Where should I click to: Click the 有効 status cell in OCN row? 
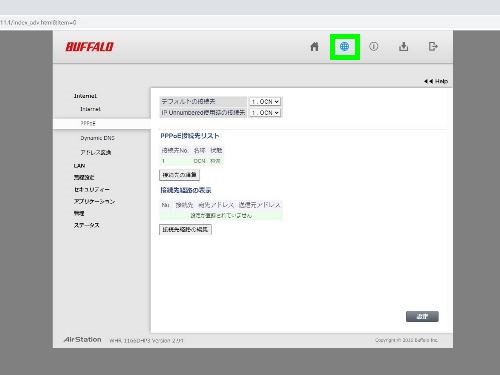[215, 161]
